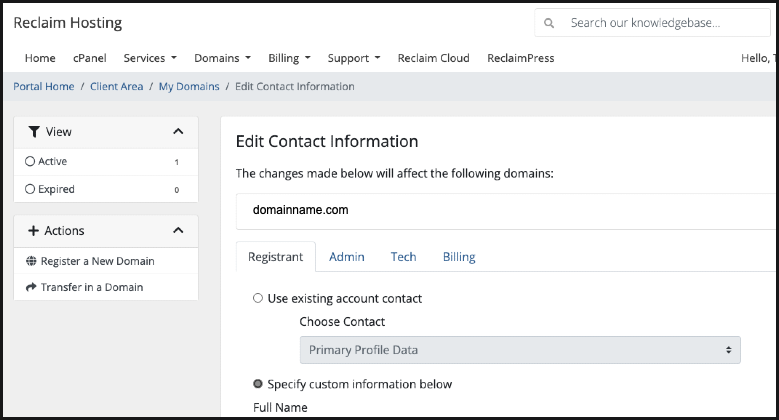The height and width of the screenshot is (420, 779).
Task: Choose Specify custom information below option
Action: 258,384
